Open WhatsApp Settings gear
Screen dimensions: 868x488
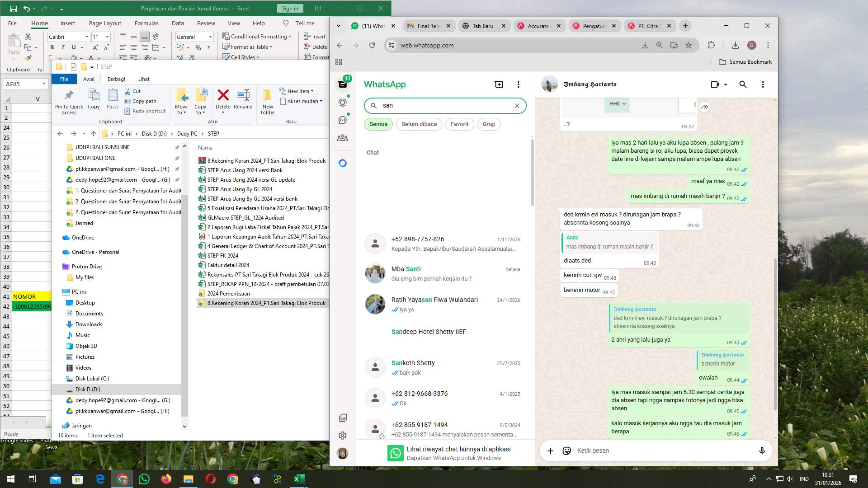pyautogui.click(x=343, y=435)
